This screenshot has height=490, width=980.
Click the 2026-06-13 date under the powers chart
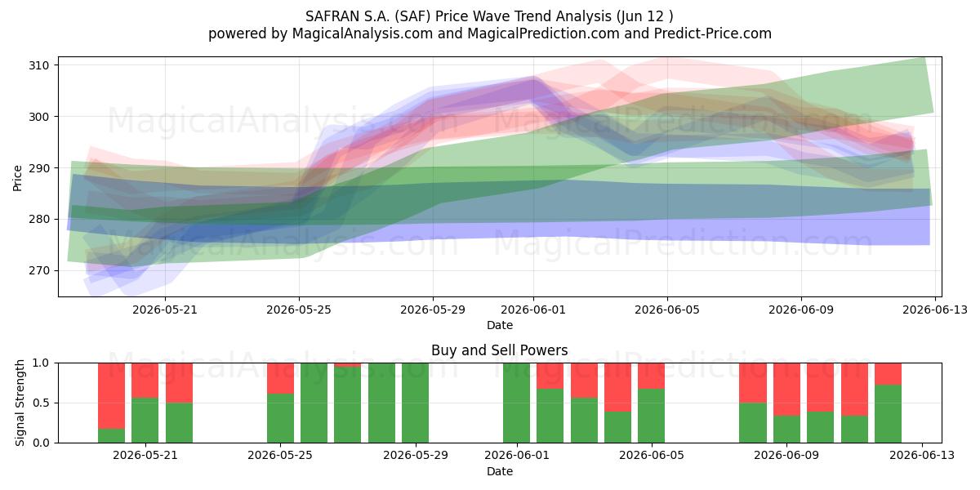[922, 456]
